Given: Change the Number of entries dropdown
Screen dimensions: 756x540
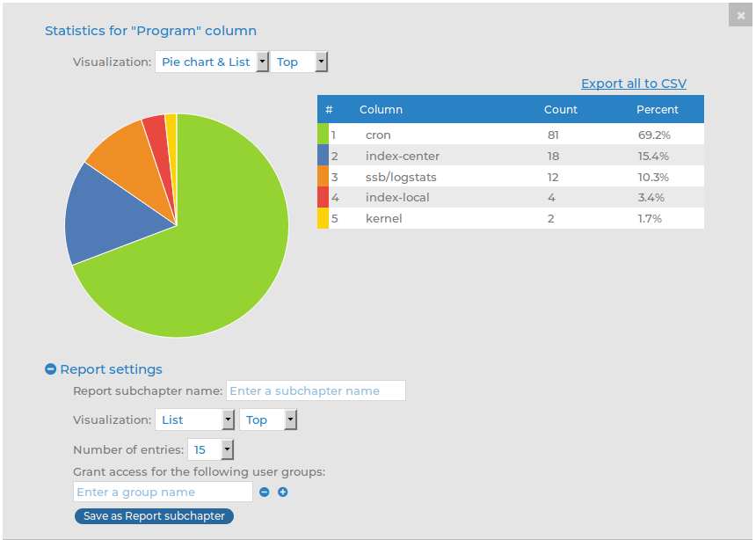Looking at the screenshot, I should 211,450.
